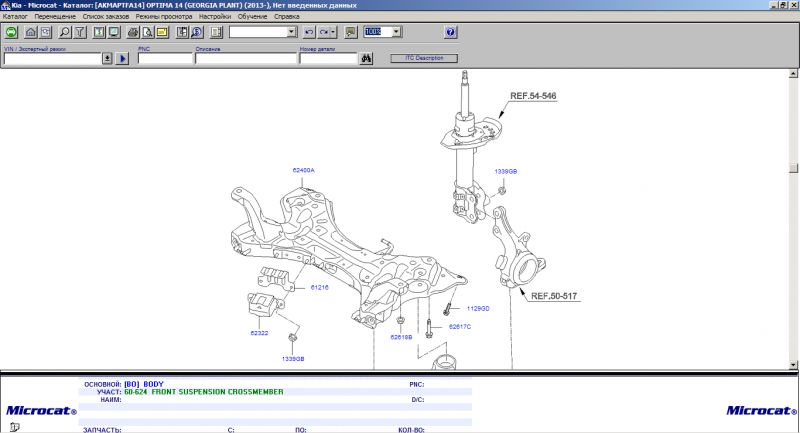This screenshot has width=800, height=433.
Task: Click the index page icon beside home
Action: point(46,32)
